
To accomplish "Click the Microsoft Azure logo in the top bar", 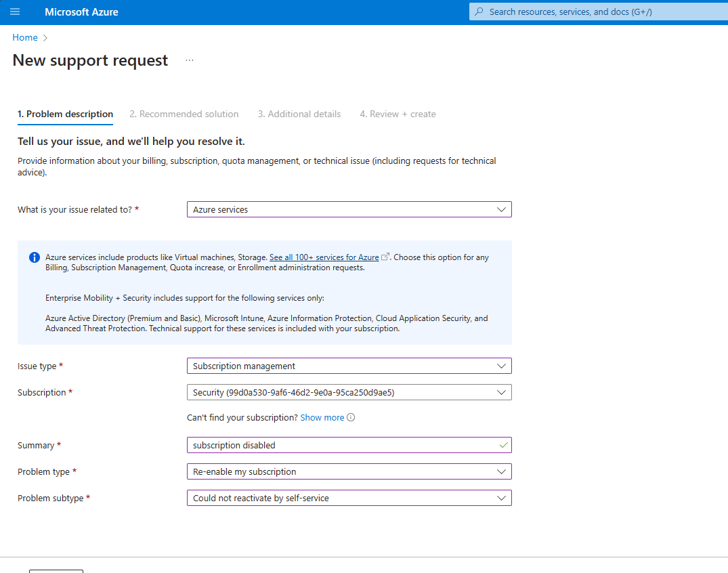I will pyautogui.click(x=81, y=12).
